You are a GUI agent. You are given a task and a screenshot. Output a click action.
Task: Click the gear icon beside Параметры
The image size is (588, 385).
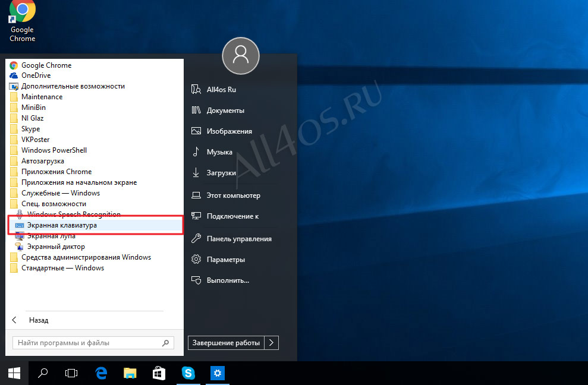[x=196, y=259]
